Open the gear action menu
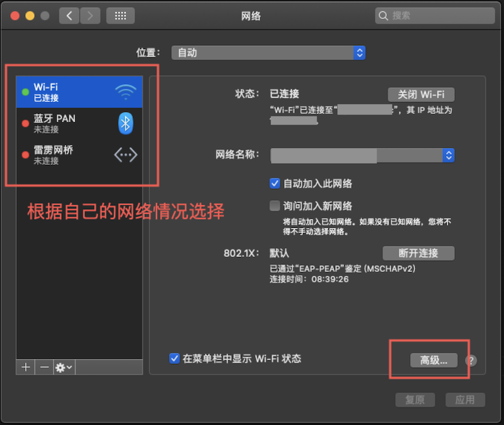This screenshot has width=504, height=425. tap(64, 367)
